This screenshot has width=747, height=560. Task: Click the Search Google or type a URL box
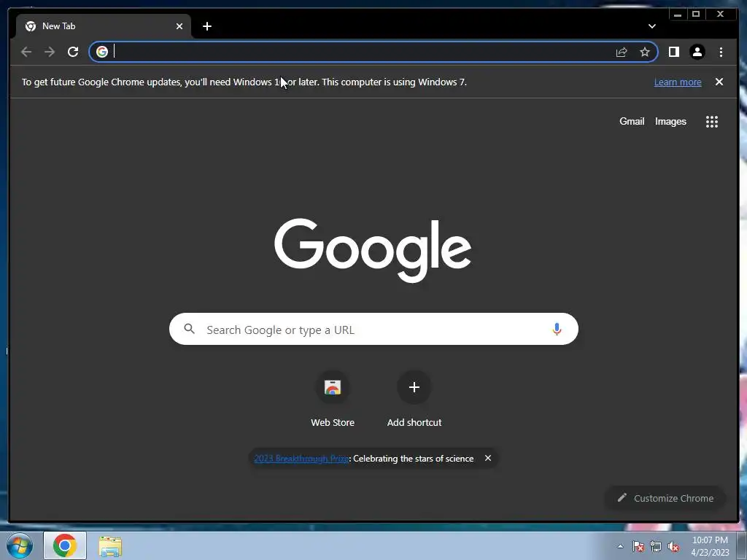pyautogui.click(x=373, y=329)
